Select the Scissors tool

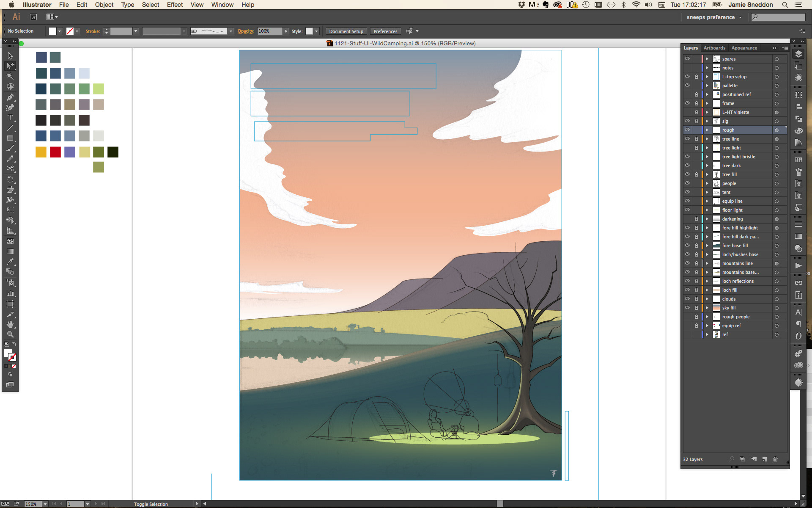pyautogui.click(x=10, y=169)
